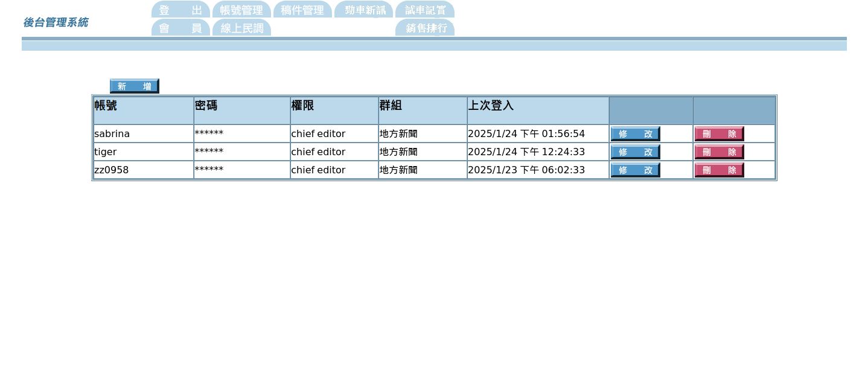The width and height of the screenshot is (868, 378).
Task: Click chief editor in tiger's row
Action: (x=318, y=152)
